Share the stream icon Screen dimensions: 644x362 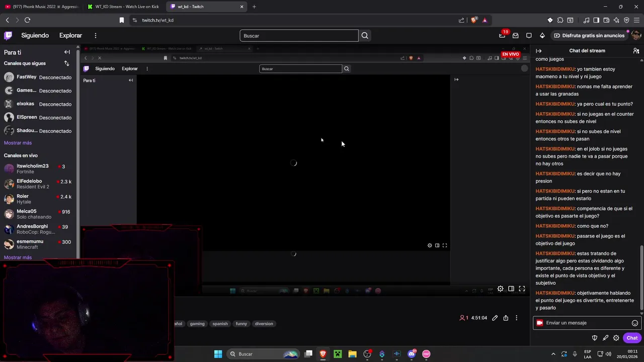(x=506, y=318)
